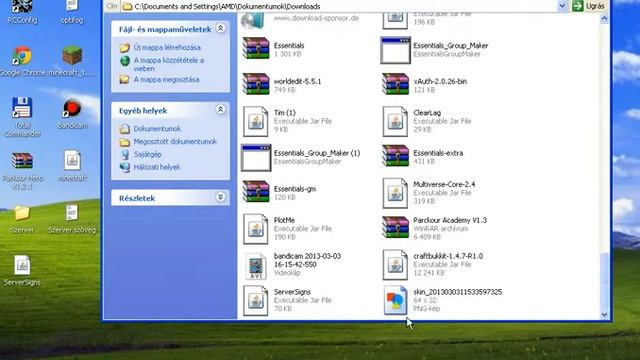640x360 pixels.
Task: Click the www.download-sponsor.de file entry text
Action: point(316,18)
